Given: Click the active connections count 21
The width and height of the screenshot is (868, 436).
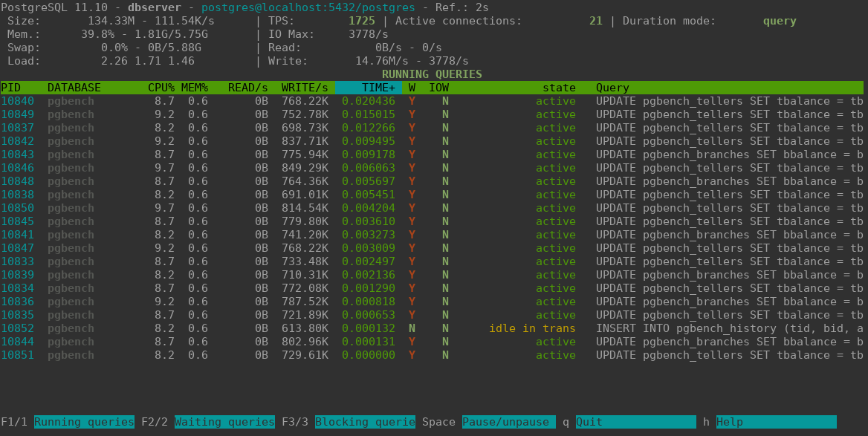Looking at the screenshot, I should click(596, 21).
